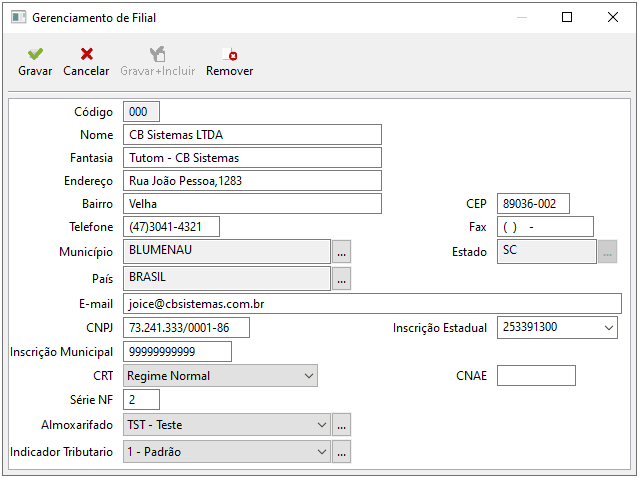
Task: Expand the Indicador Tributario 1 - Padrão dropdown
Action: (322, 452)
